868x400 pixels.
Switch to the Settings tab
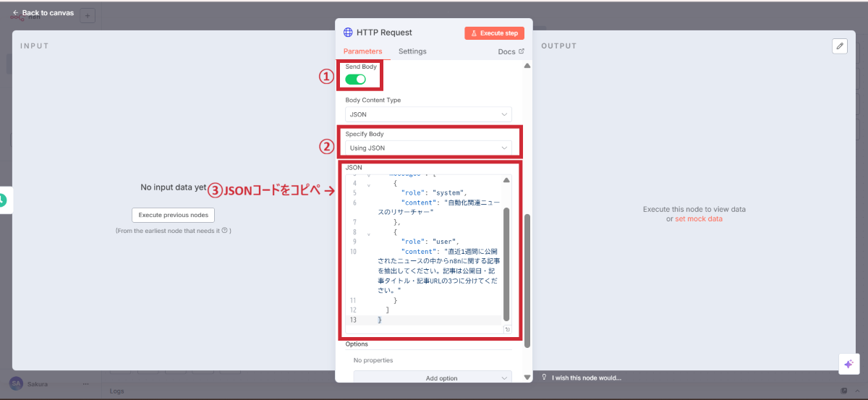[x=412, y=51]
